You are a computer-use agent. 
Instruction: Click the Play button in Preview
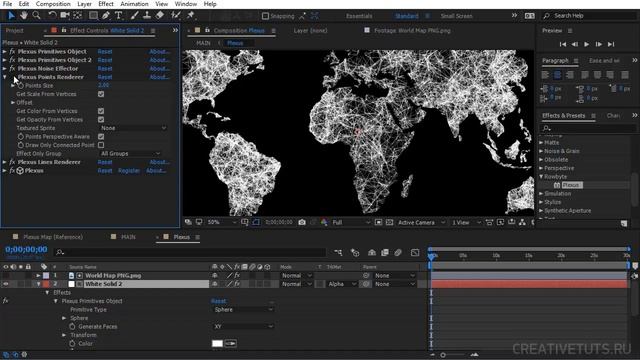pyautogui.click(x=587, y=44)
